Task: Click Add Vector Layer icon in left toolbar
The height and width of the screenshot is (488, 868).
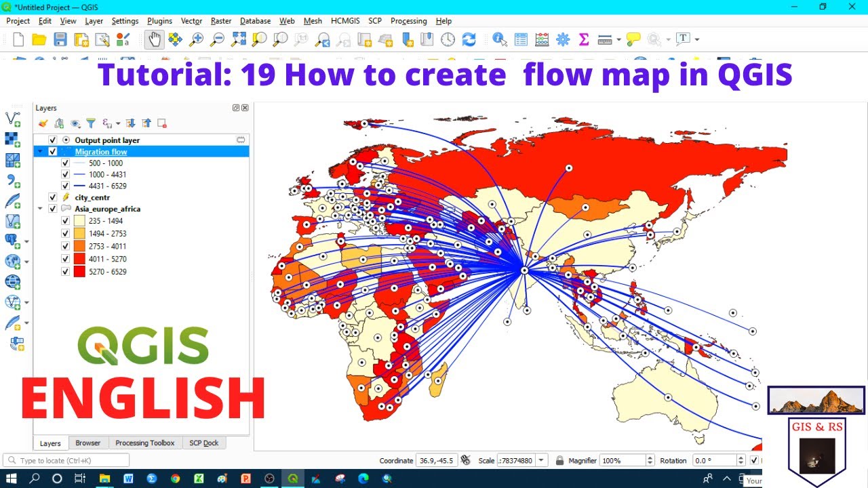Action: (13, 119)
